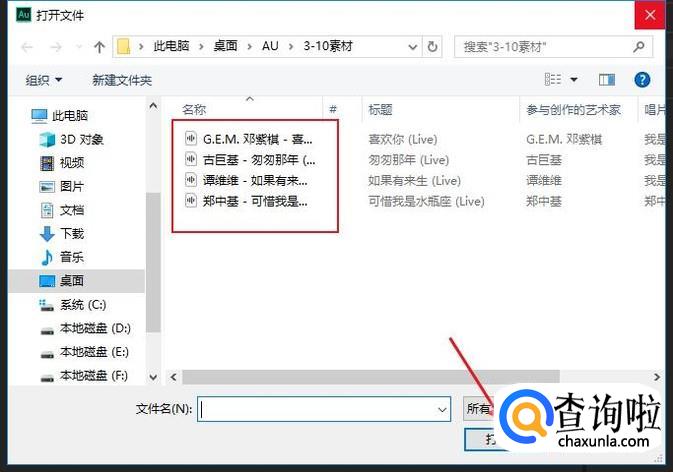Go forward with the right arrow button
This screenshot has height=472, width=673.
pyautogui.click(x=56, y=47)
